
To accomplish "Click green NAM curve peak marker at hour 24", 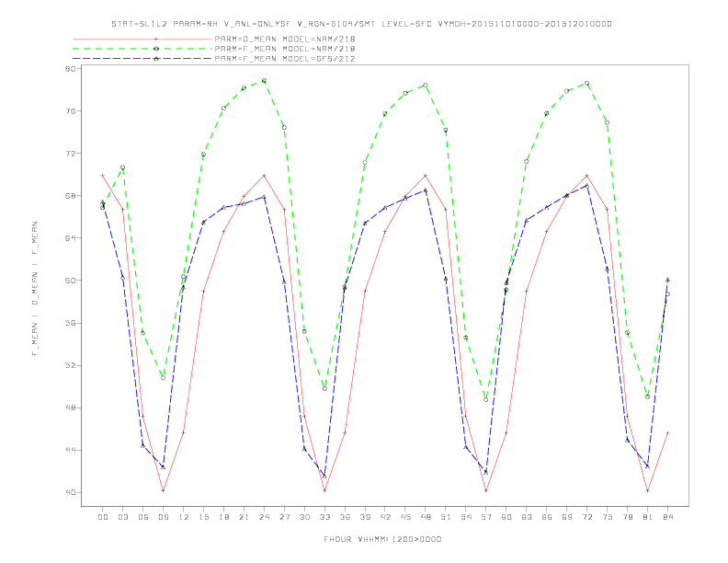I will [264, 80].
